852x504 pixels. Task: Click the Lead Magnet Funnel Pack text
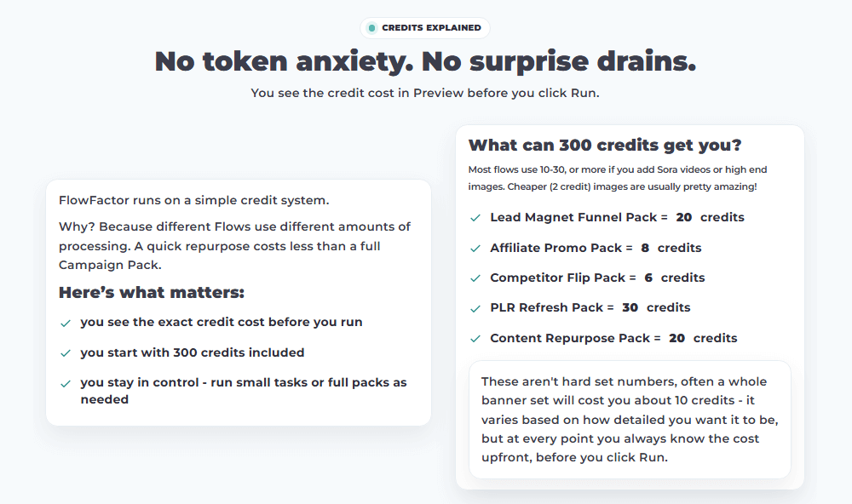point(573,217)
